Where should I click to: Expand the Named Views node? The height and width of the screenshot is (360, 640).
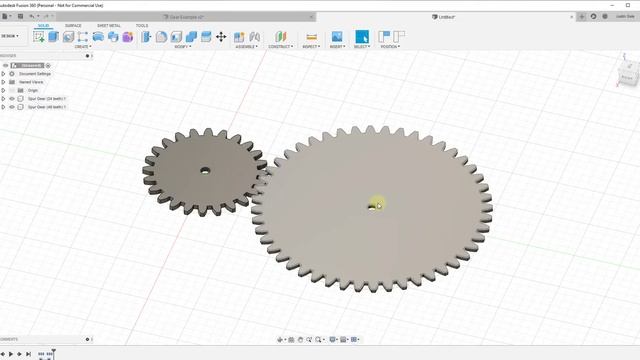pos(3,82)
